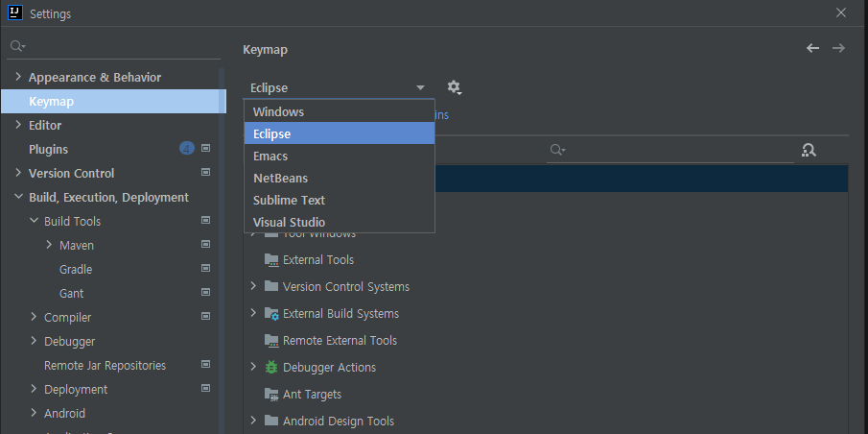Click the green Debugger Actions bug icon
Image resolution: width=868 pixels, height=434 pixels.
coord(271,367)
